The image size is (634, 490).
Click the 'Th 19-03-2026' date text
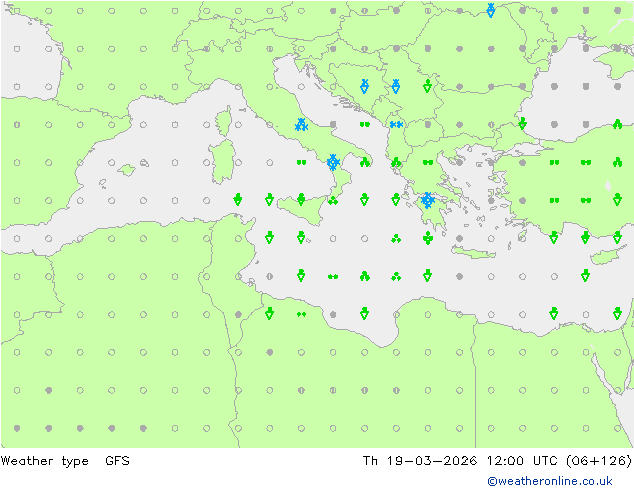click(420, 460)
